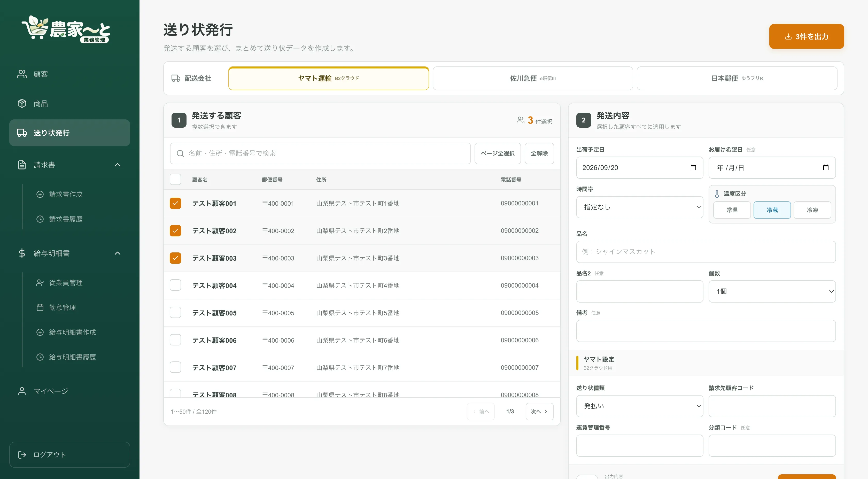
Task: Click the person-check icon beside 従業員管理
Action: [x=40, y=282]
